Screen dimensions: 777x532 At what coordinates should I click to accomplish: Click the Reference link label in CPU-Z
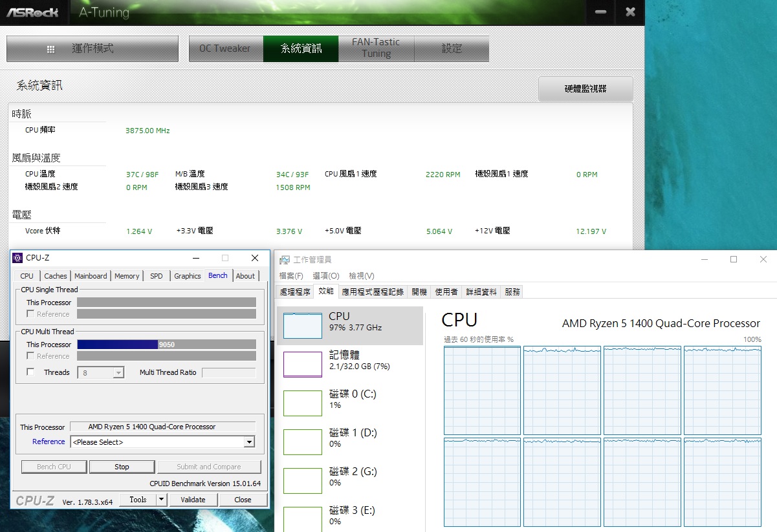pos(49,442)
